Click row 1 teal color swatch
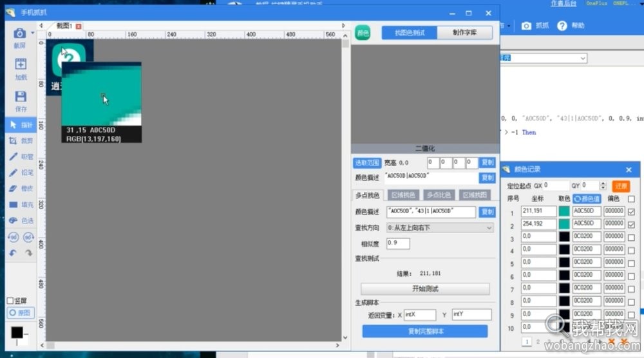This screenshot has height=358, width=644. (564, 211)
